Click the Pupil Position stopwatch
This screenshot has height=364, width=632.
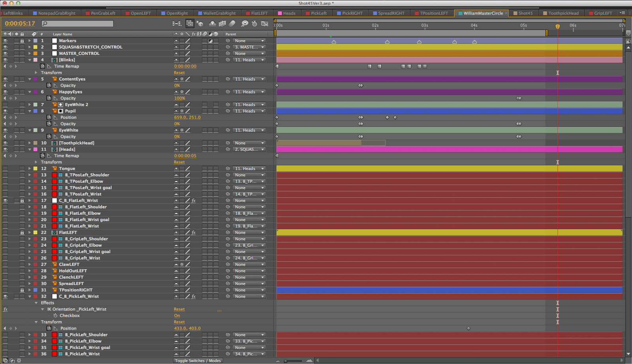click(49, 117)
